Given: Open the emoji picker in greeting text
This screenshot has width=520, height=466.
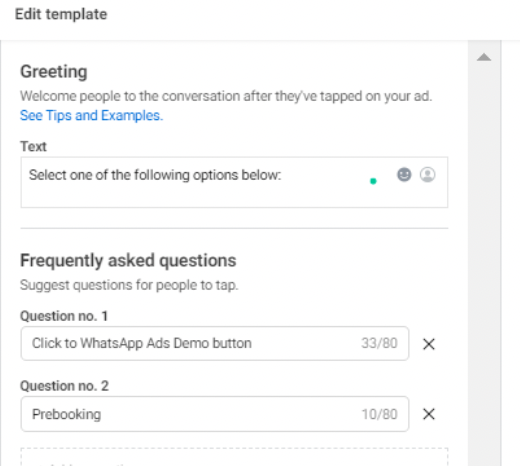Looking at the screenshot, I should click(x=404, y=174).
